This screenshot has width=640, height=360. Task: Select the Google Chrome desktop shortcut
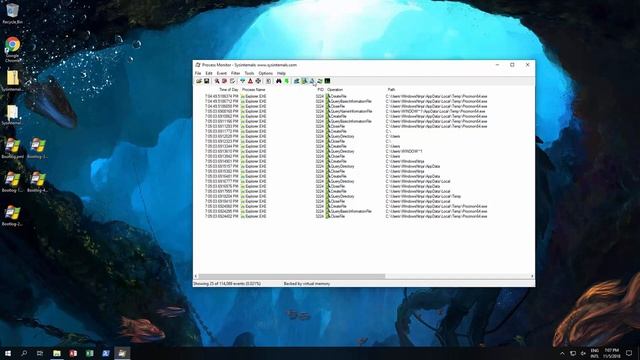[x=12, y=49]
